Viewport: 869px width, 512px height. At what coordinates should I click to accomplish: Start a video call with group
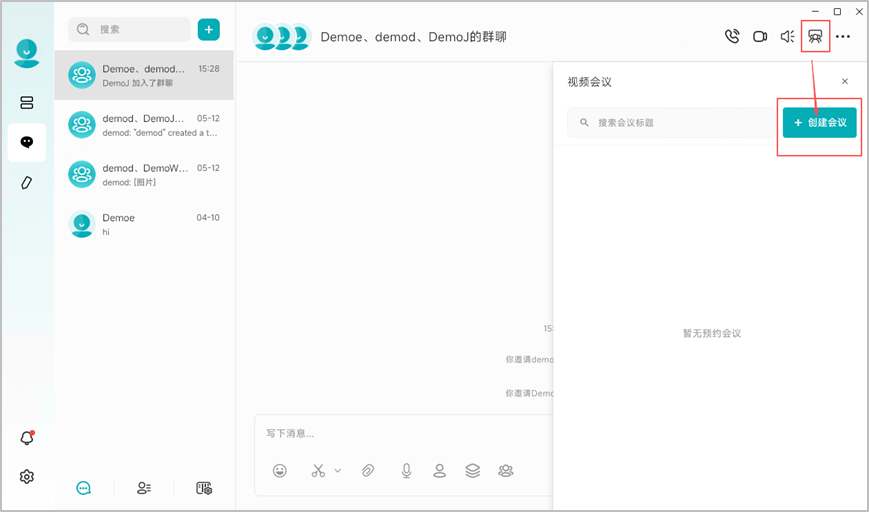tap(760, 37)
